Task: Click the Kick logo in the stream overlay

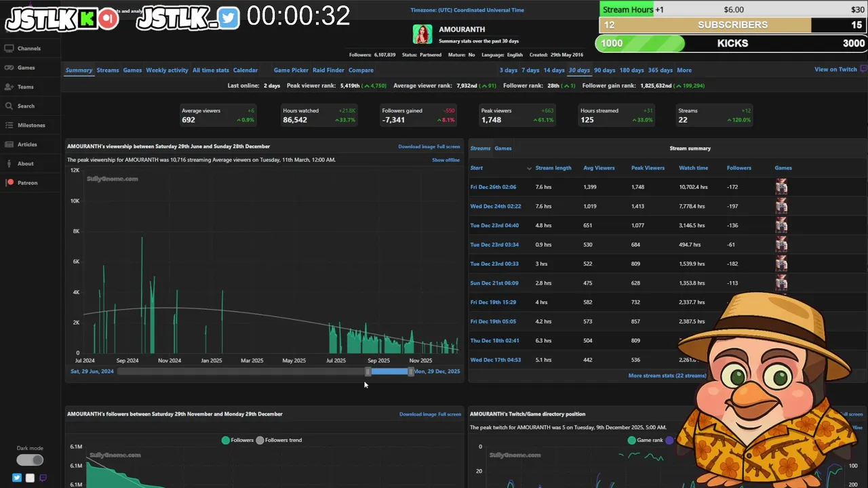Action: tap(87, 19)
